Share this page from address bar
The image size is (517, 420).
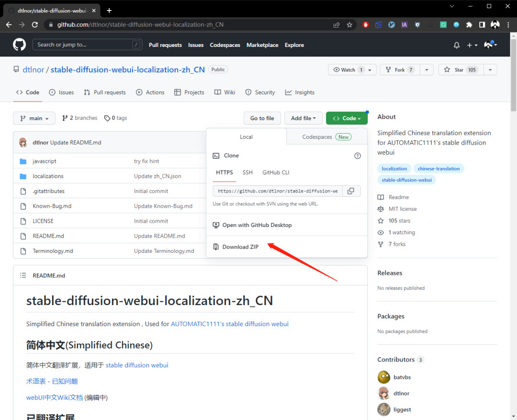coord(337,25)
